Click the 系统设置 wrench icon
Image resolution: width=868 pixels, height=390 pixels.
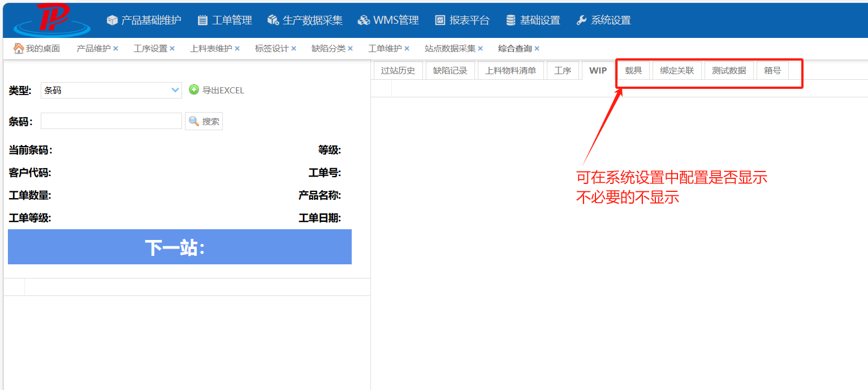click(x=581, y=20)
